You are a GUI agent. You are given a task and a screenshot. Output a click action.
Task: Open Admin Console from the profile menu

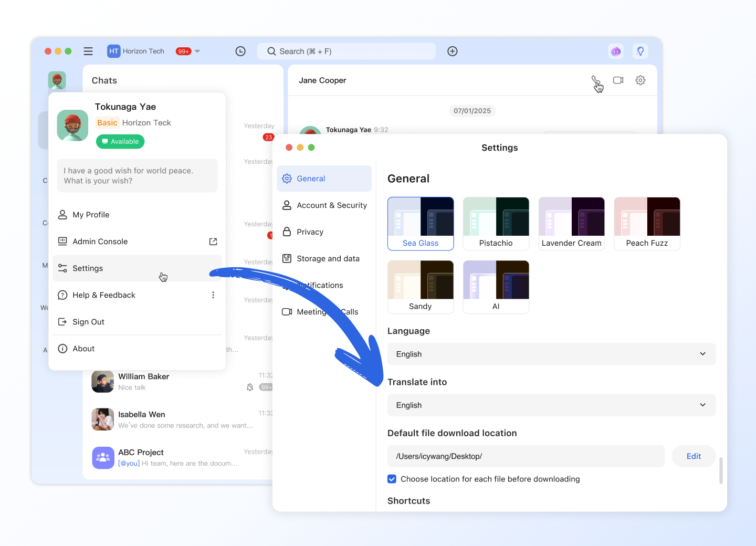[100, 241]
